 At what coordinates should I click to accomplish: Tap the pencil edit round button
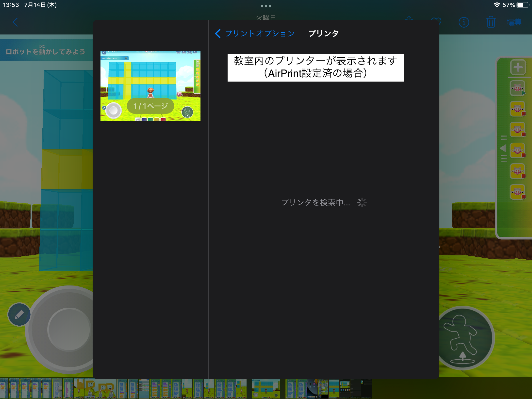pos(19,315)
